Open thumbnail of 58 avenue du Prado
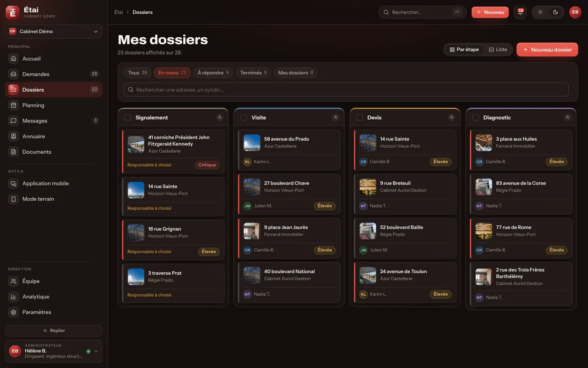The width and height of the screenshot is (588, 368). pyautogui.click(x=252, y=143)
